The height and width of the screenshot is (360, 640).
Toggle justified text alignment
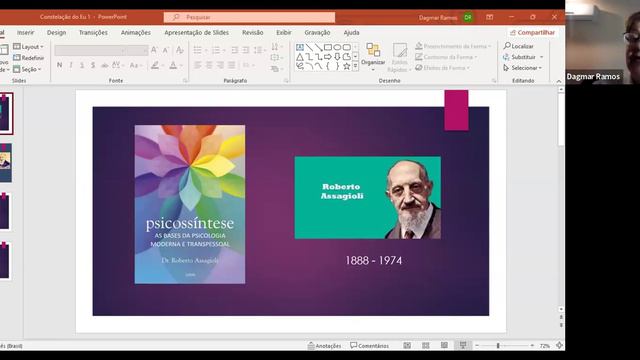tap(231, 65)
